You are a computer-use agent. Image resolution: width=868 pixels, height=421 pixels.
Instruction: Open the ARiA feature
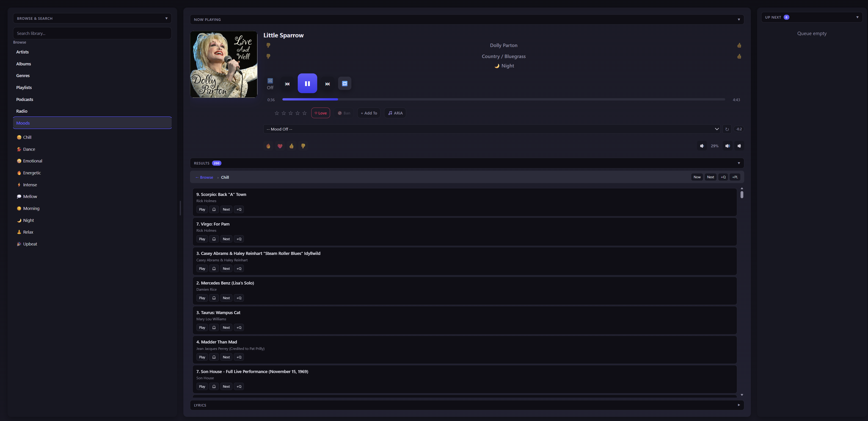(394, 113)
